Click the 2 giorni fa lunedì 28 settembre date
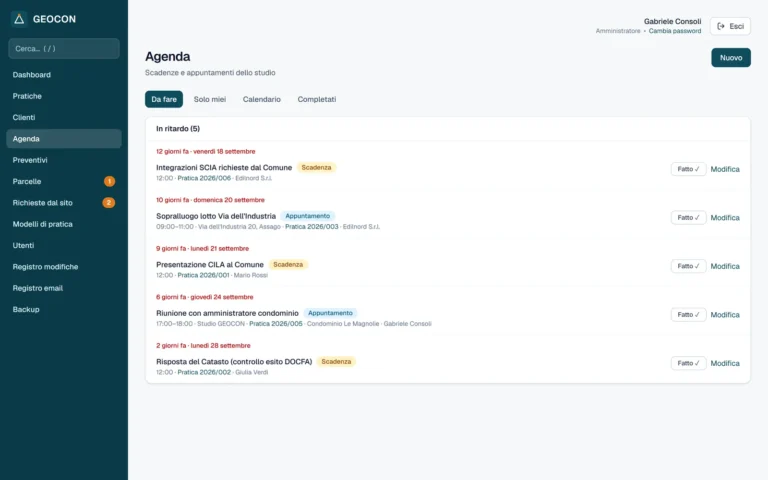 pos(203,345)
